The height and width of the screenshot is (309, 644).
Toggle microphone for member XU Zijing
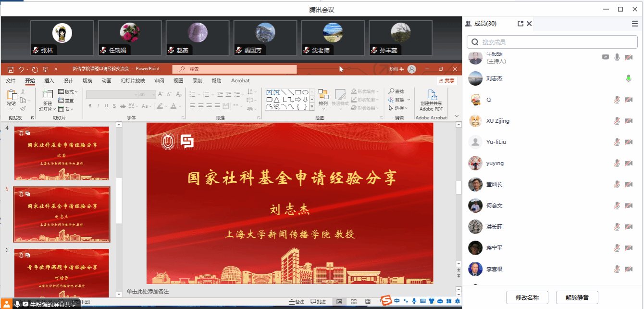click(x=617, y=121)
